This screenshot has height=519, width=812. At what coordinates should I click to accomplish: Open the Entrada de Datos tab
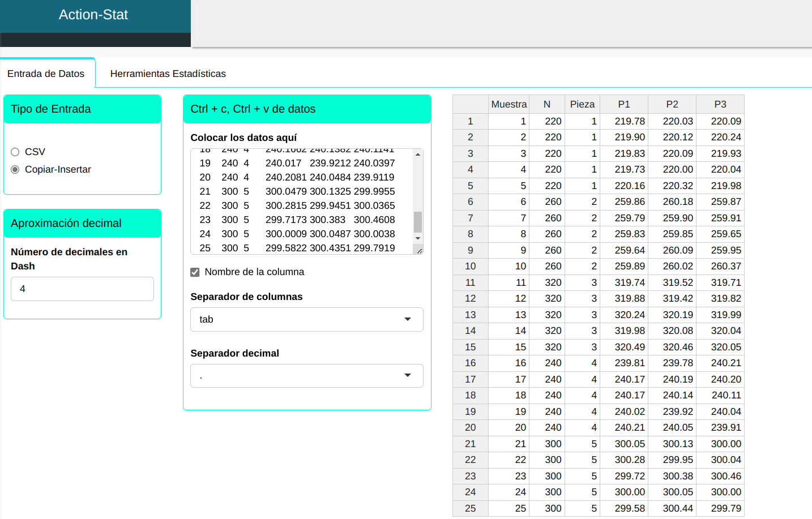point(46,74)
